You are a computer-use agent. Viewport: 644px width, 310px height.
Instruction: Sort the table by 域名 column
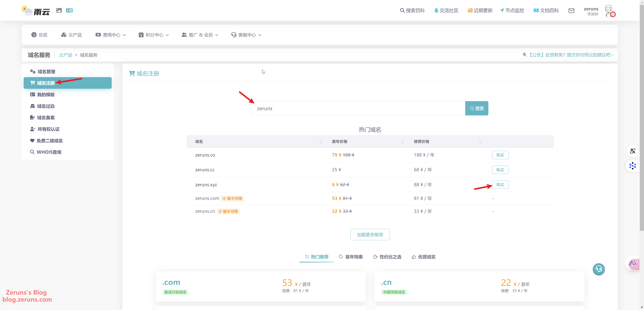point(320,142)
